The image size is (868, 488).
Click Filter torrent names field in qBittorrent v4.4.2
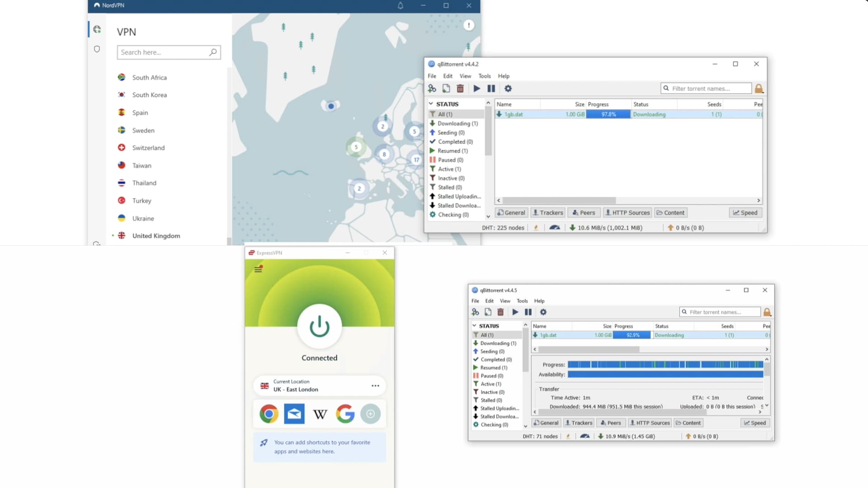pyautogui.click(x=706, y=89)
